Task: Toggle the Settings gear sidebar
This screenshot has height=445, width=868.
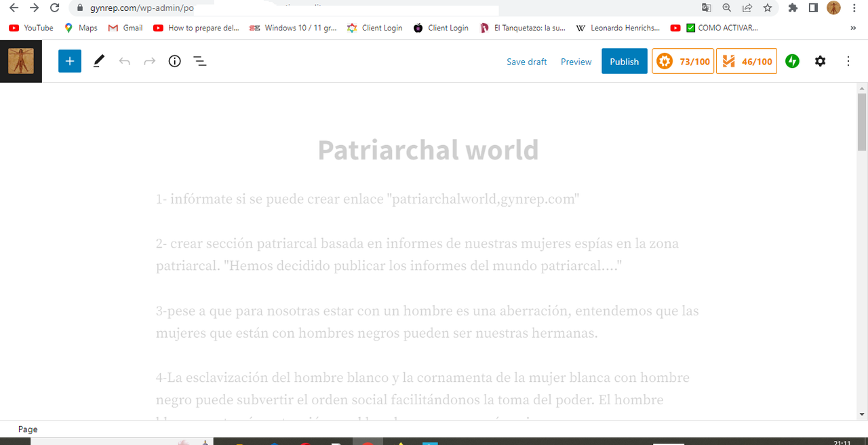Action: (x=821, y=61)
